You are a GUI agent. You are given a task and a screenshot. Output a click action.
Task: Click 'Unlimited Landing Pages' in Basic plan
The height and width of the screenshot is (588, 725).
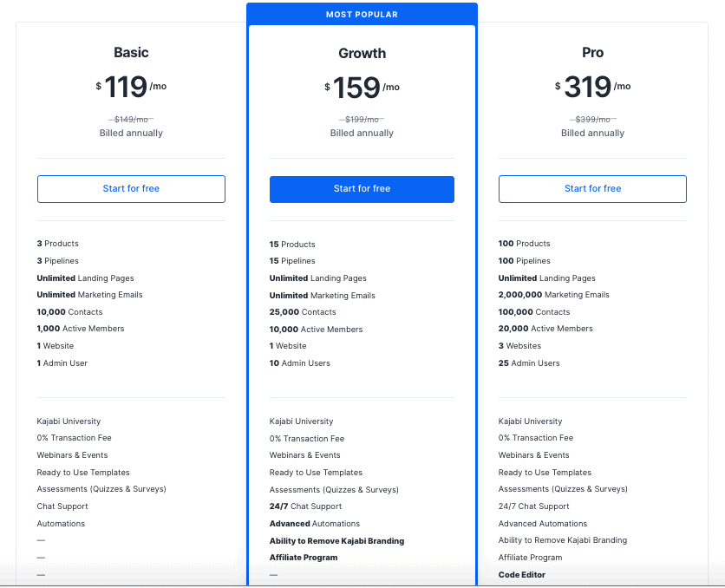(x=86, y=278)
